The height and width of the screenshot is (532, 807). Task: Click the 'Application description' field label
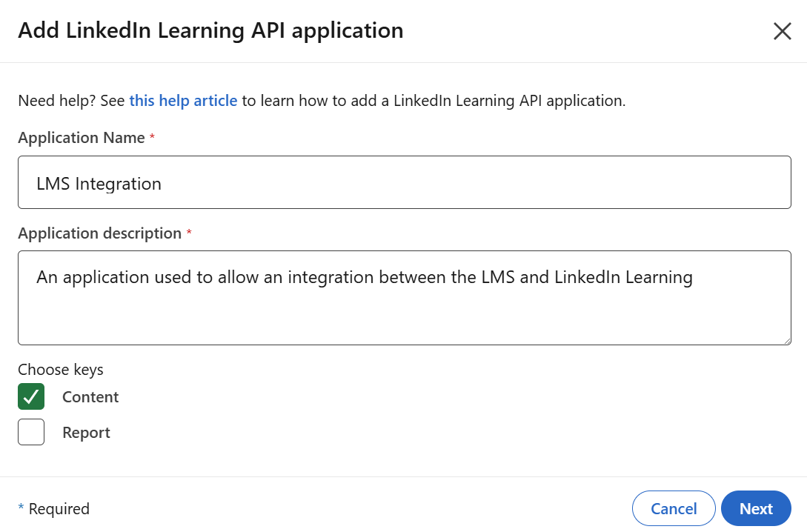[100, 233]
